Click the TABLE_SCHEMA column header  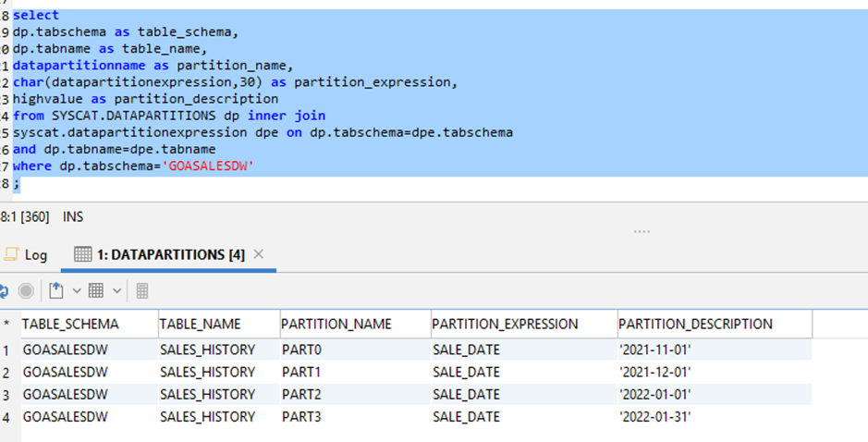pos(70,325)
